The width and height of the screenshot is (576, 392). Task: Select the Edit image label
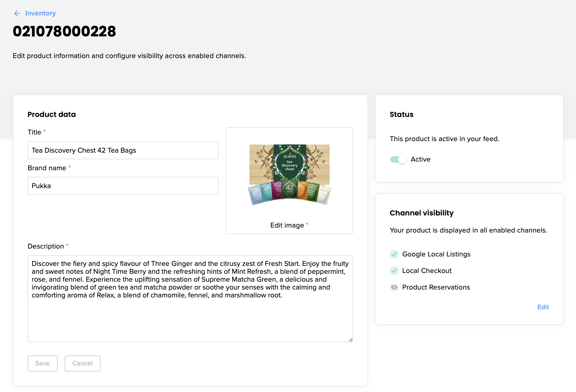coord(287,225)
